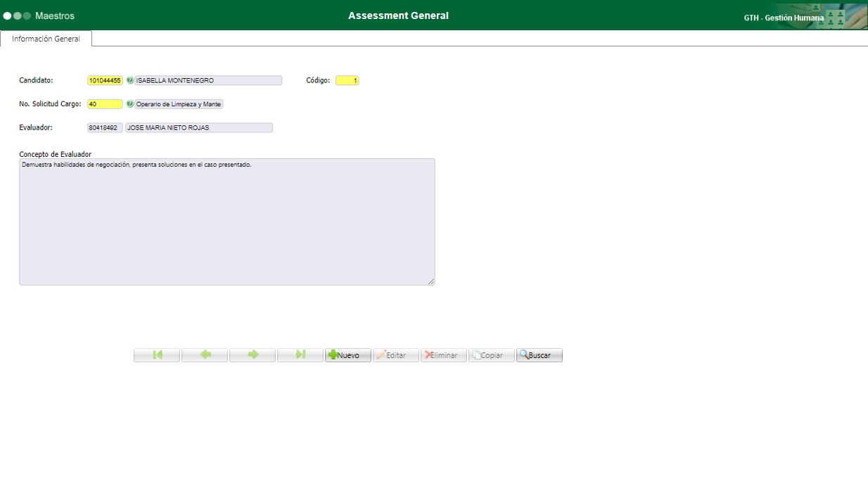868x491 pixels.
Task: Click the No. Solicitud Cargo field 40
Action: point(105,104)
